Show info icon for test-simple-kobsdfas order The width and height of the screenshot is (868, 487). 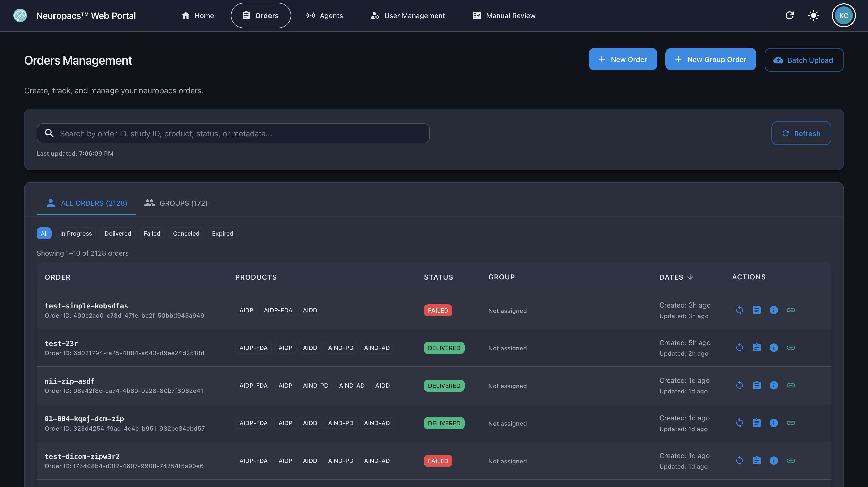click(x=774, y=310)
